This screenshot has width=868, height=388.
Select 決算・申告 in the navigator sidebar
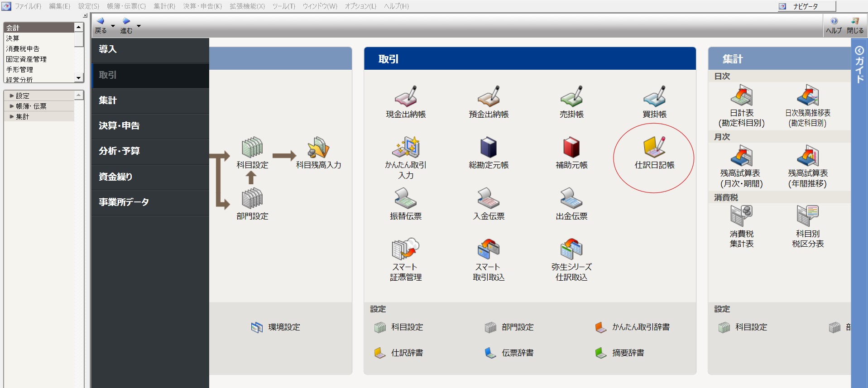tap(150, 126)
